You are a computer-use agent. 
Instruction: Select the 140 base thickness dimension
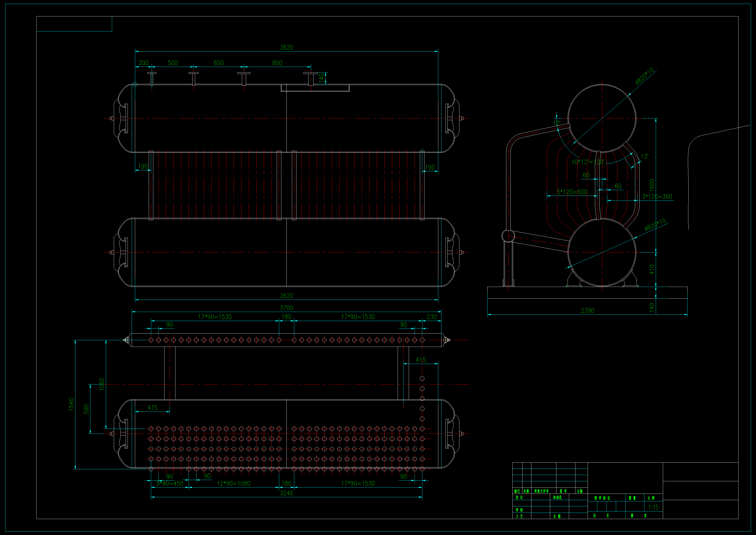[x=652, y=307]
